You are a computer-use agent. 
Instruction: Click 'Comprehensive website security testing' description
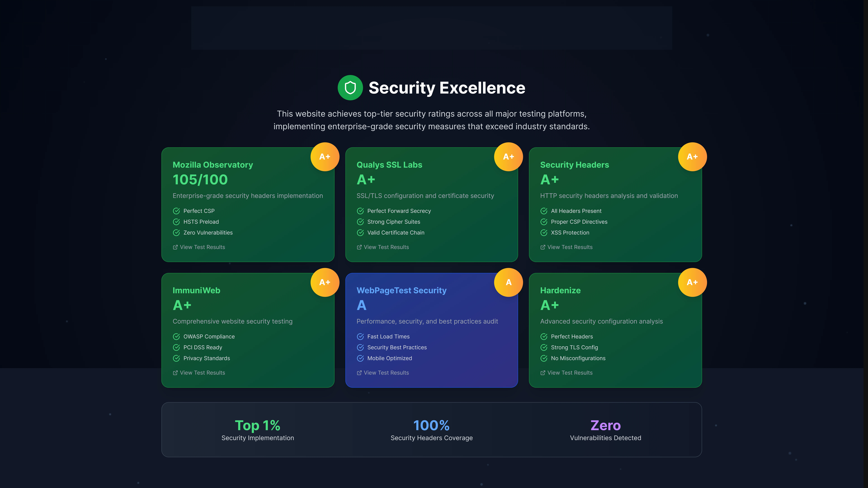pyautogui.click(x=232, y=321)
